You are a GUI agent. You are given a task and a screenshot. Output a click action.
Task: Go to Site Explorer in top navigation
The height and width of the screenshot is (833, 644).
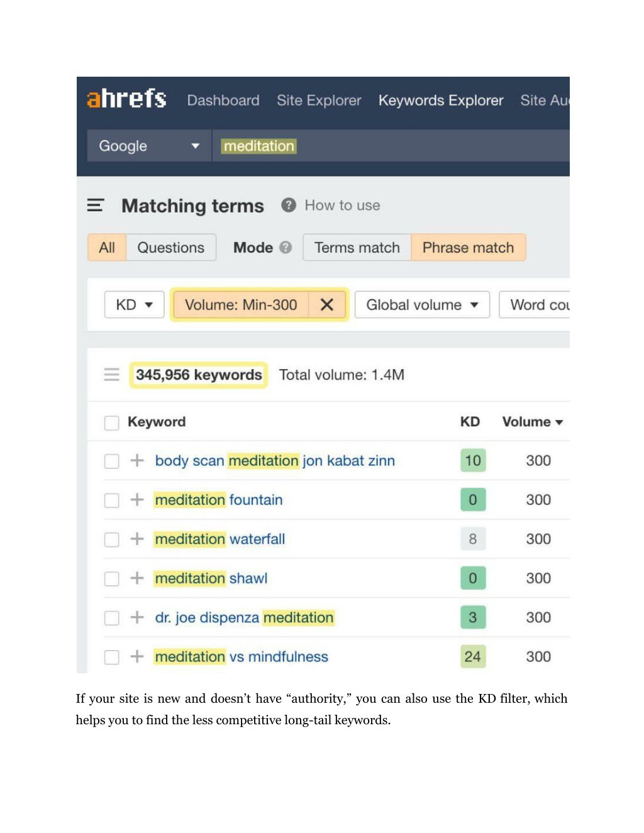319,101
